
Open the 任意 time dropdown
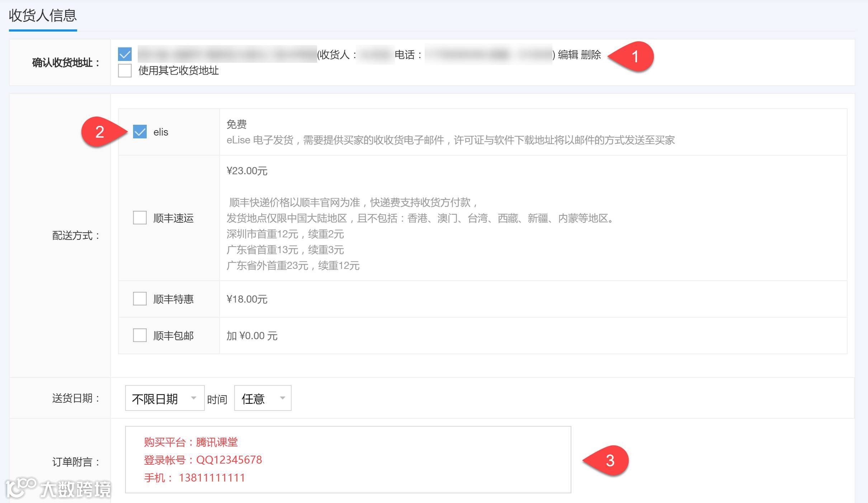[262, 398]
